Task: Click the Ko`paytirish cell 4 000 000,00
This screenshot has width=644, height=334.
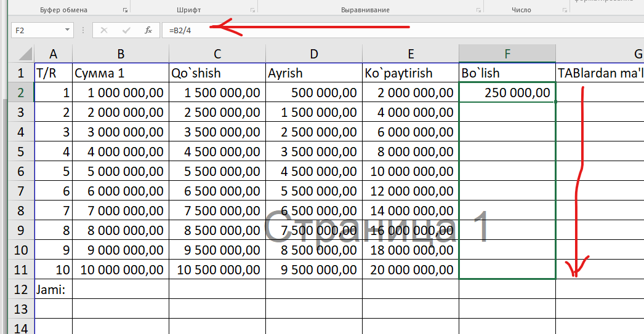Action: tap(411, 112)
